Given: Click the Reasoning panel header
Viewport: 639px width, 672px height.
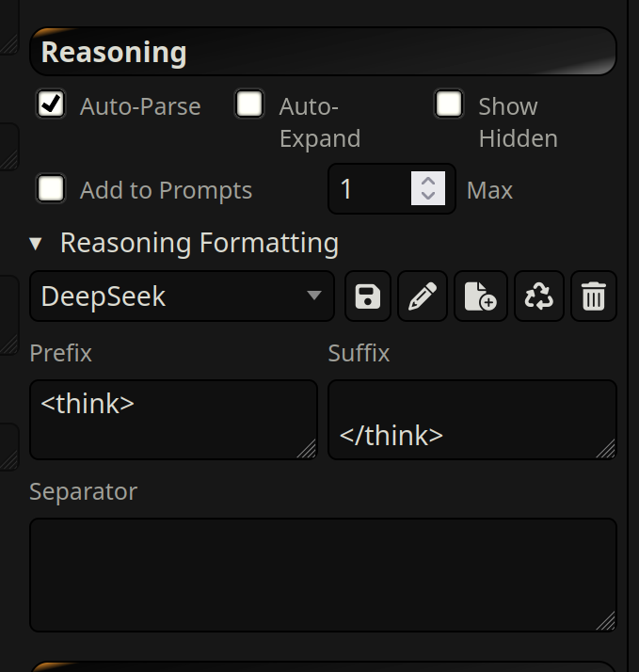Looking at the screenshot, I should [x=323, y=53].
